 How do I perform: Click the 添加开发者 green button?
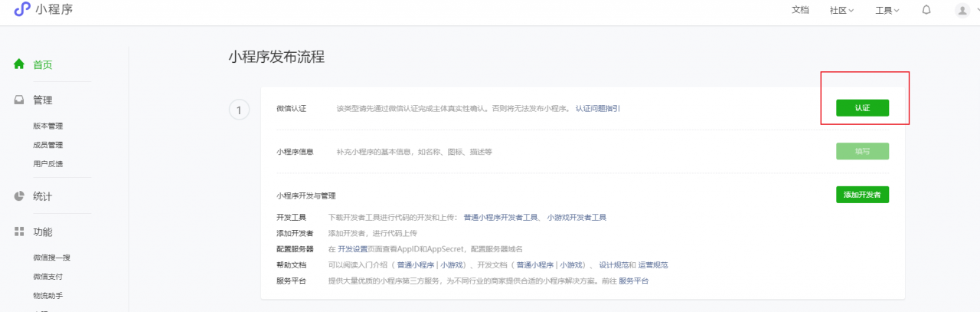point(862,195)
